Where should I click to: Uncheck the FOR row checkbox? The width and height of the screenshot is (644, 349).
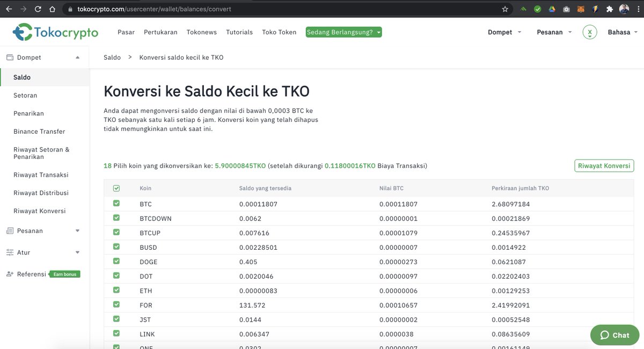(116, 304)
